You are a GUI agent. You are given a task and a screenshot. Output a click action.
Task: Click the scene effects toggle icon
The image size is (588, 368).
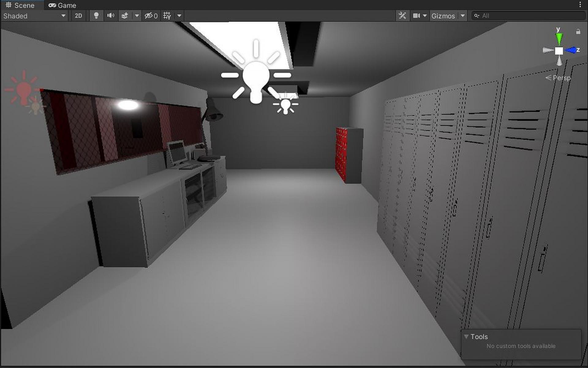[x=125, y=16]
